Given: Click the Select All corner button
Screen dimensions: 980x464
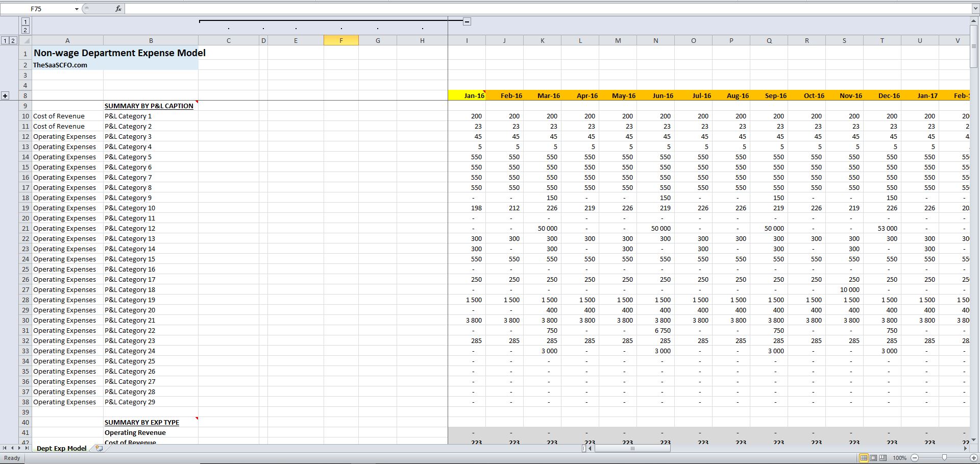Looking at the screenshot, I should pyautogui.click(x=27, y=40).
